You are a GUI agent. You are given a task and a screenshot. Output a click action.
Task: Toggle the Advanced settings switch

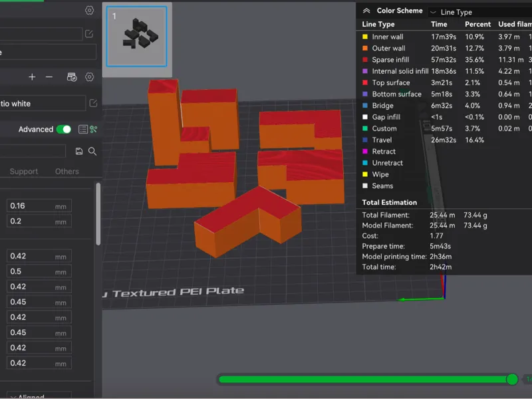[64, 129]
